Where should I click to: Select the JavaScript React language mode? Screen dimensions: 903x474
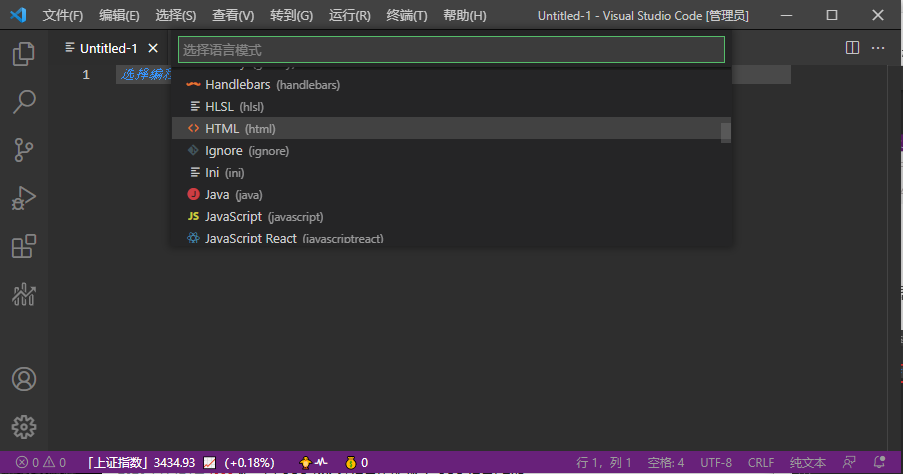452,236
